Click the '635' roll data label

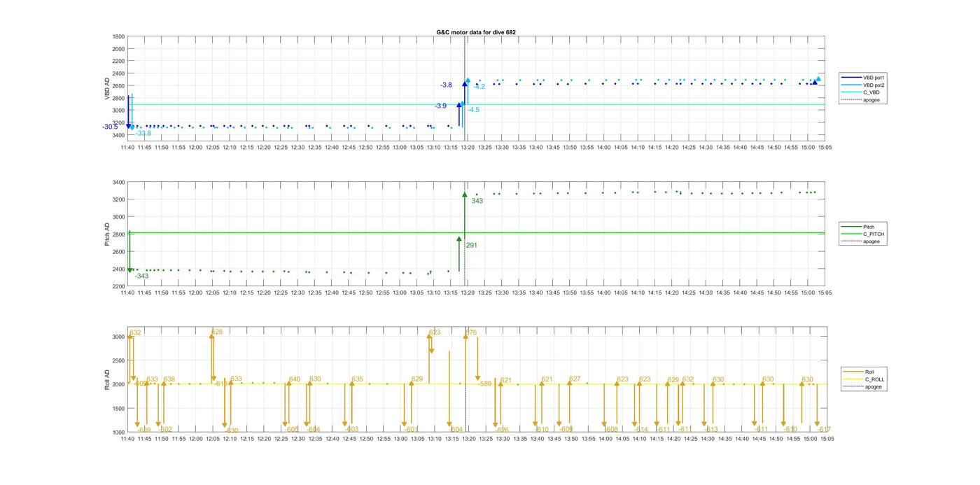358,379
